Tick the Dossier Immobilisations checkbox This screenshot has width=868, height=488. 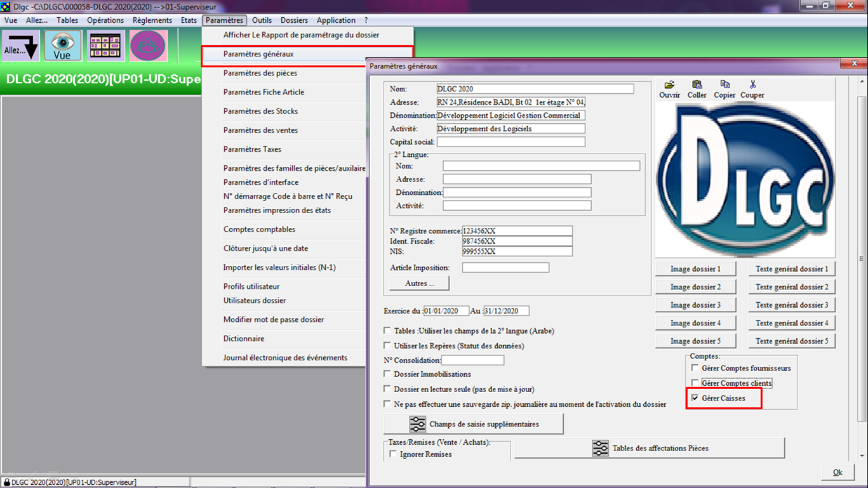click(387, 374)
